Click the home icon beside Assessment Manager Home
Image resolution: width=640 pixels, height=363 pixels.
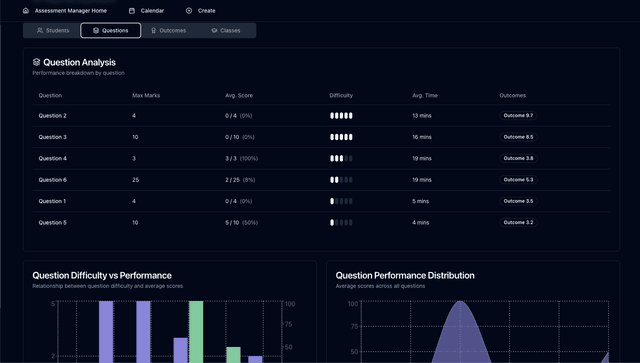coord(26,11)
